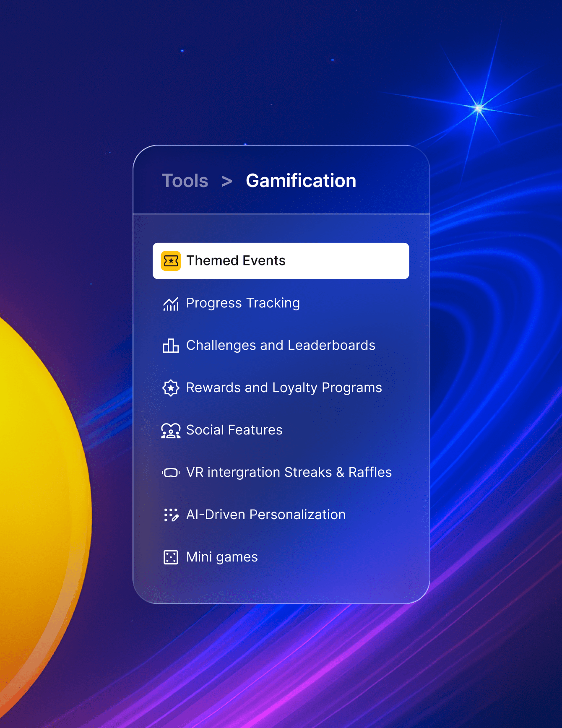Click the Rewards star badge icon

[171, 388]
